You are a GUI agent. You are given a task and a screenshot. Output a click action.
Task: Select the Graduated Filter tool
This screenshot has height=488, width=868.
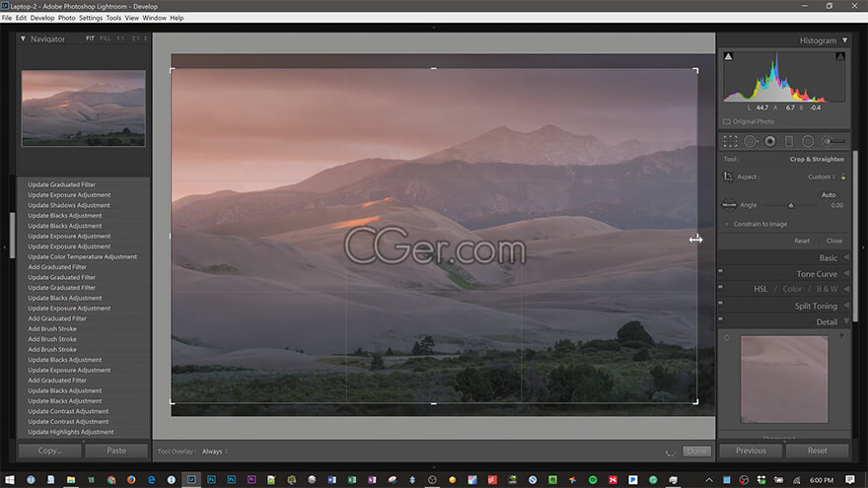pos(789,141)
